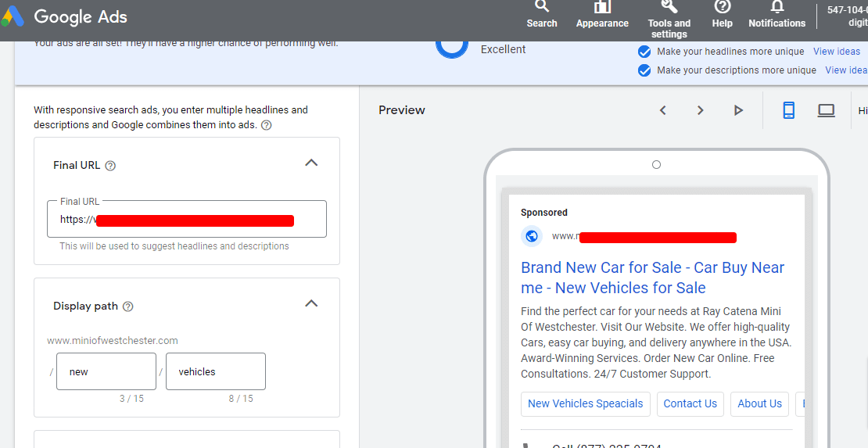Click View ideas for unique descriptions
Viewport: 868px width, 448px height.
[846, 70]
